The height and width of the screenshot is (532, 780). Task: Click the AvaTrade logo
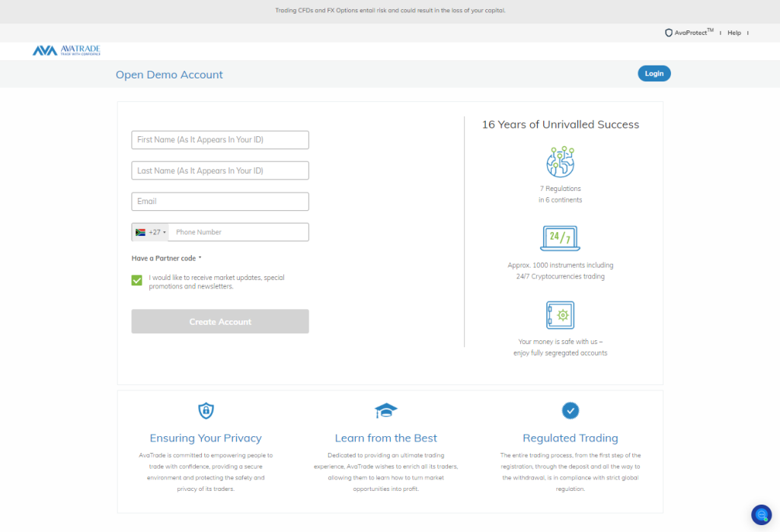pos(66,50)
